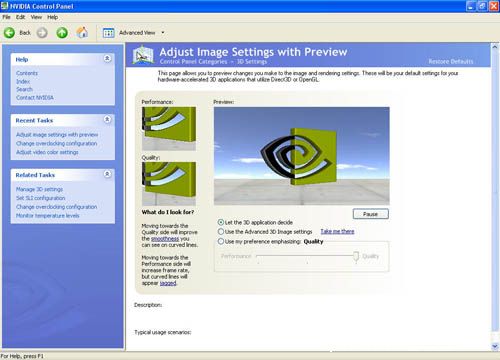Click the Pause button
Screen dimensions: 500x360
point(370,214)
